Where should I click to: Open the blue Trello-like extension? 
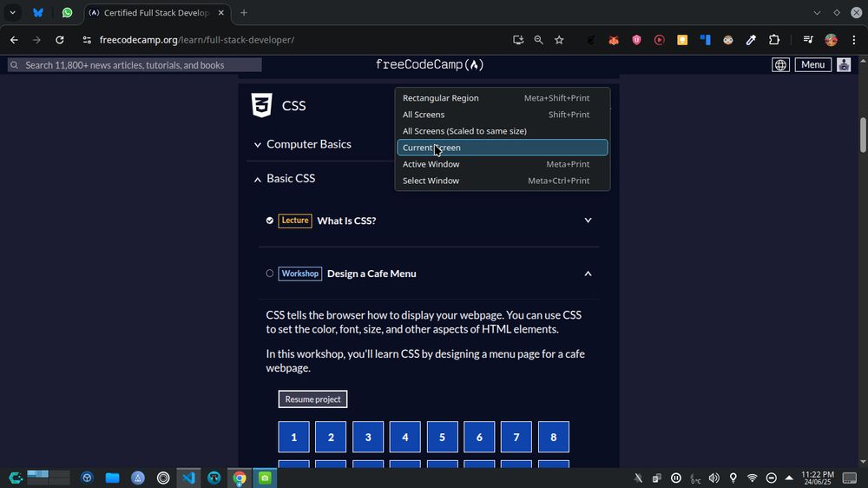coord(705,40)
